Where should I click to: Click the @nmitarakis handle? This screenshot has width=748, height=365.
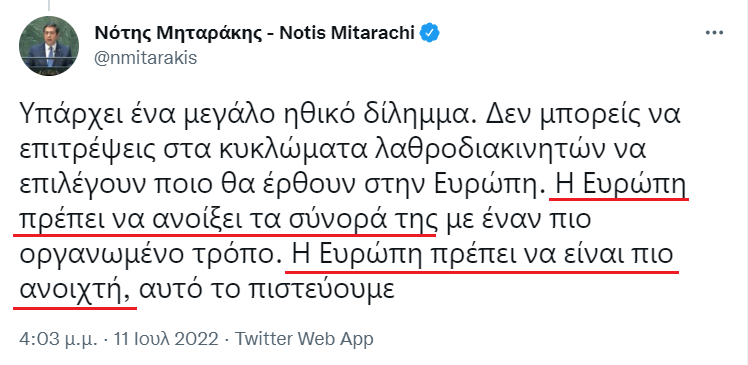coord(145,58)
